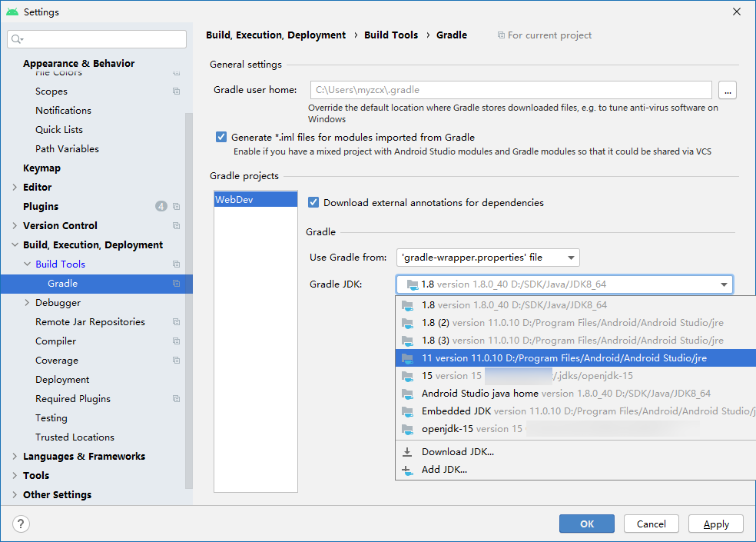Click the Gradle user home input field
The image size is (756, 542).
(x=511, y=90)
